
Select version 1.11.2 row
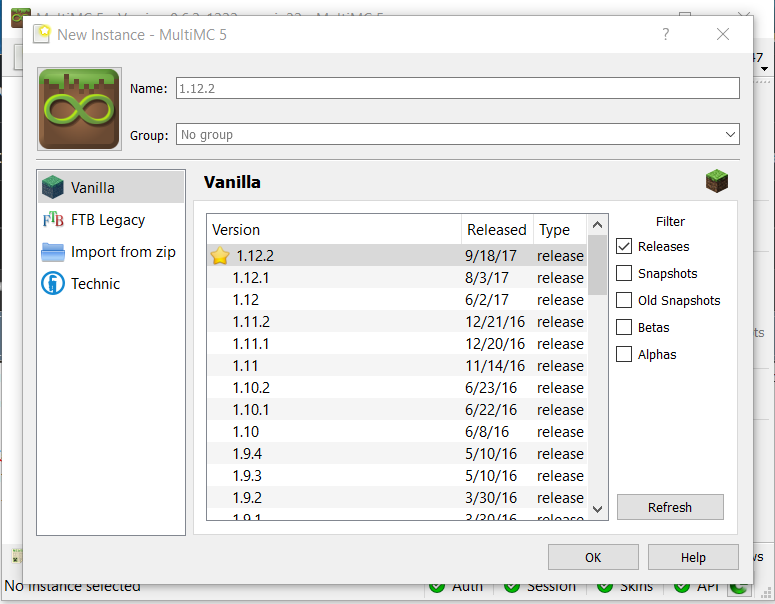[x=397, y=321]
